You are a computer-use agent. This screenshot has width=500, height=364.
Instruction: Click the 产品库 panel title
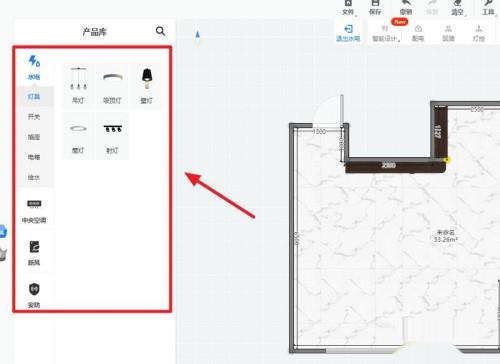[95, 32]
